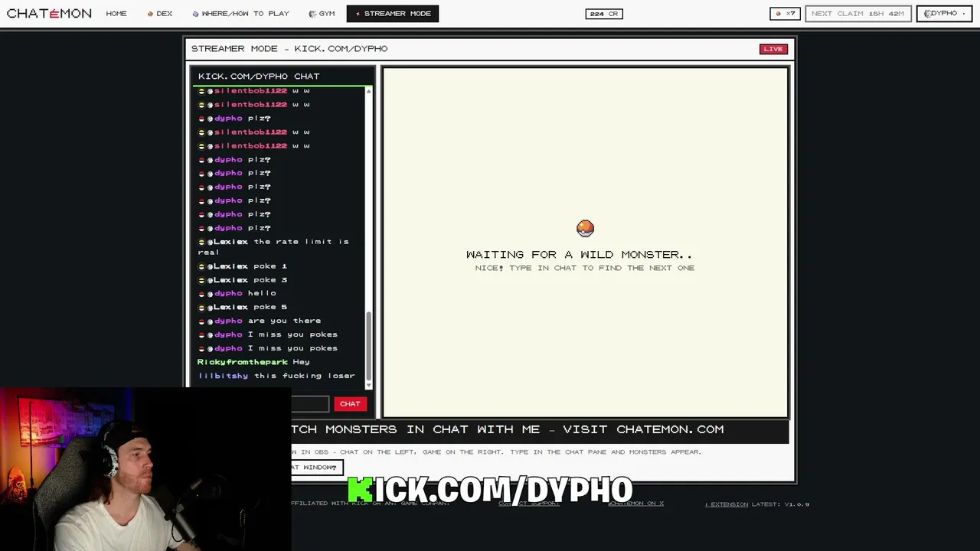
Task: Click the Chat send button
Action: pos(350,404)
